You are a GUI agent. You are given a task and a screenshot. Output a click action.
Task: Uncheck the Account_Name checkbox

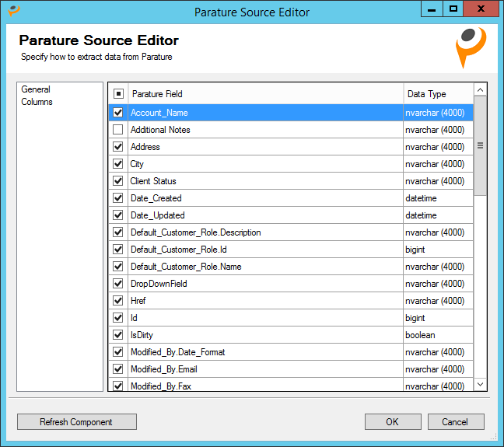tap(118, 113)
